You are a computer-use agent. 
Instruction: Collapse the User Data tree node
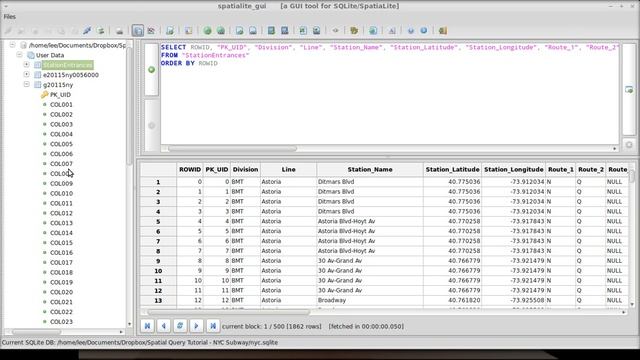[19, 55]
